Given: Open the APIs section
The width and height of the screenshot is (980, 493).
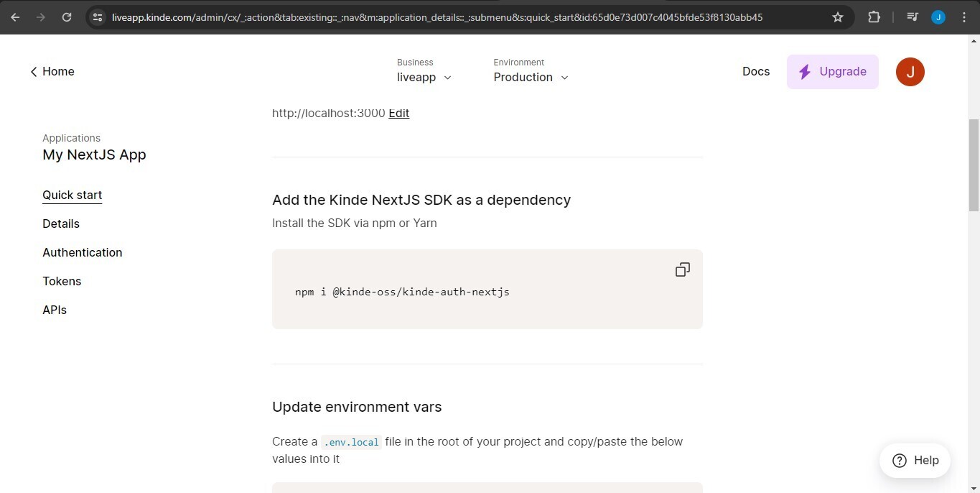Looking at the screenshot, I should pos(55,310).
